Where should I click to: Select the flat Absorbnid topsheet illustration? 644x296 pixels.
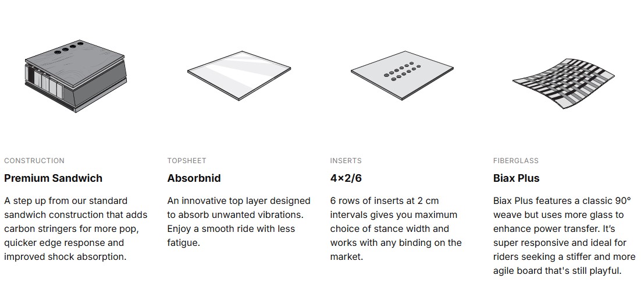239,74
